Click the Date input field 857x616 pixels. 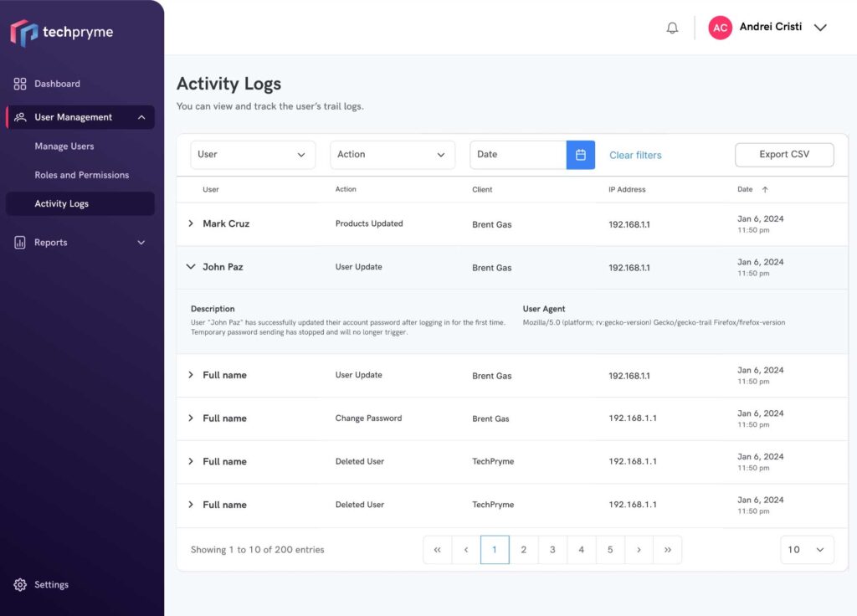click(x=517, y=155)
